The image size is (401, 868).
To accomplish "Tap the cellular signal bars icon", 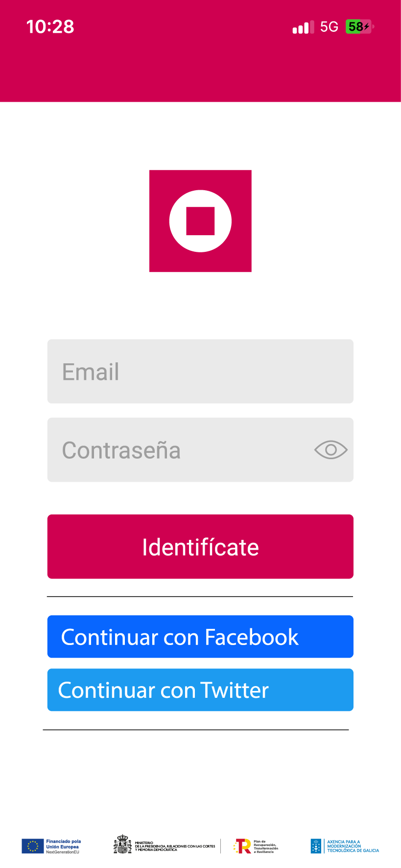I will [303, 27].
